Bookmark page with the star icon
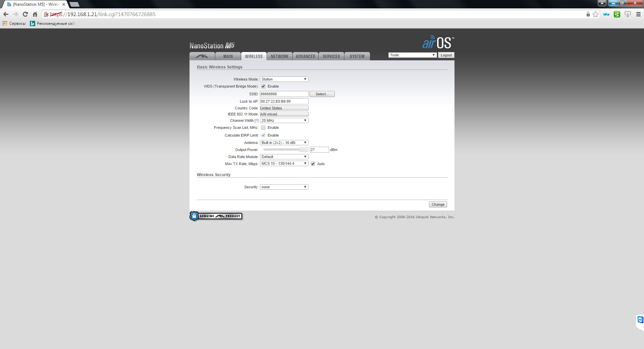Image resolution: width=644 pixels, height=349 pixels. click(595, 14)
